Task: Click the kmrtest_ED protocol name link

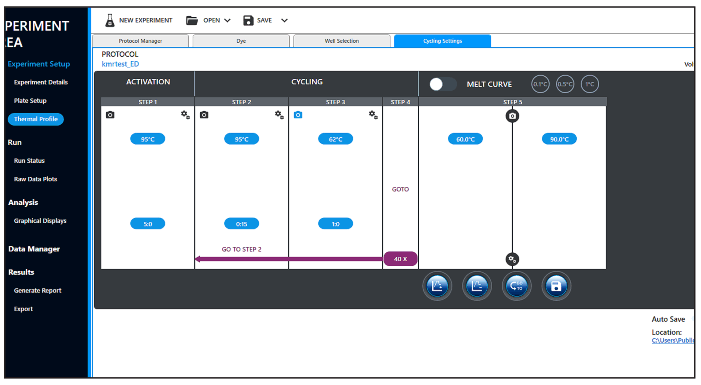Action: pos(120,64)
